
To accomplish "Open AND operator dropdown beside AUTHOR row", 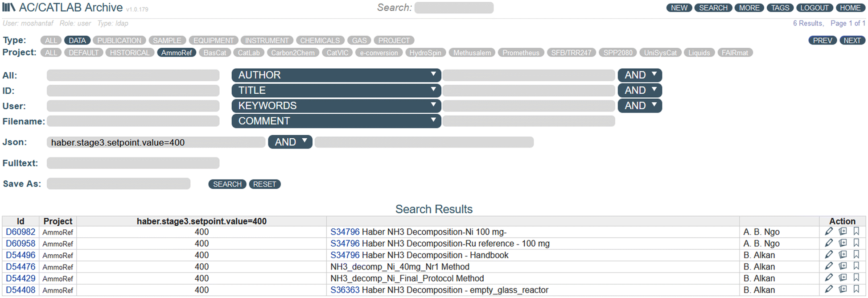I will click(640, 75).
